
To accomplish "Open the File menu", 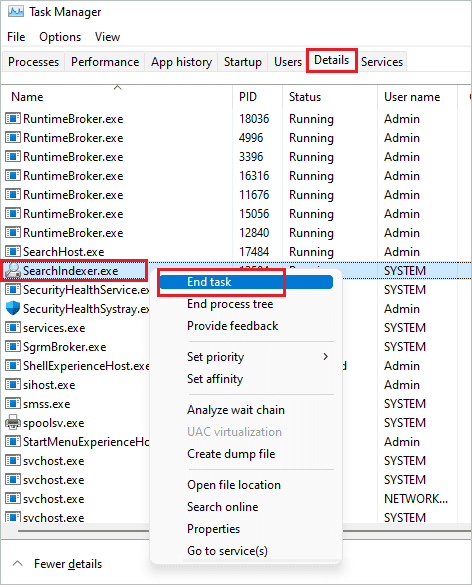I will click(16, 37).
